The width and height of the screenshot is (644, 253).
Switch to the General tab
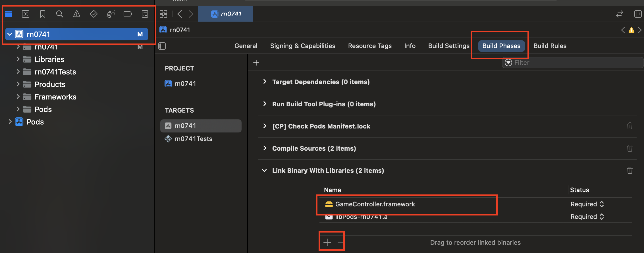pyautogui.click(x=246, y=46)
